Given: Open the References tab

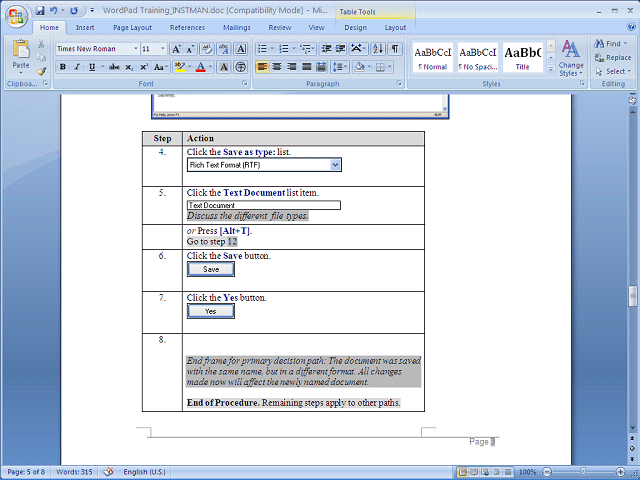Looking at the screenshot, I should pos(187,28).
